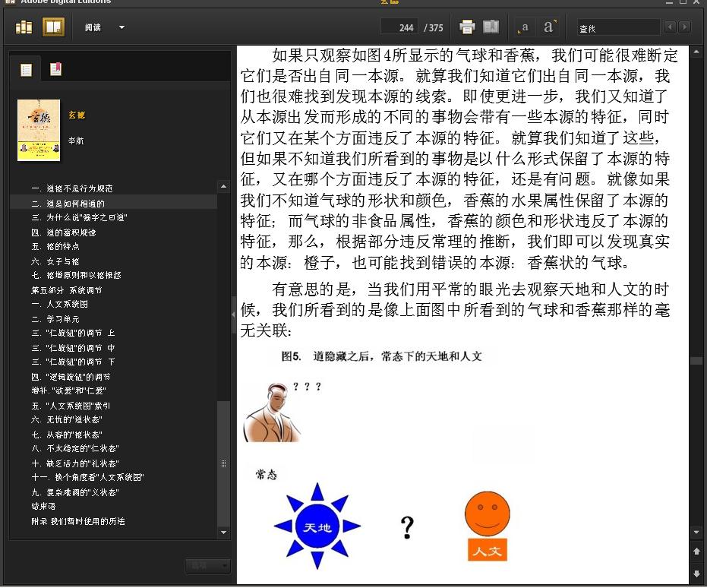
Task: Jump to 五. "人文系统图"索引
Action: (x=71, y=406)
